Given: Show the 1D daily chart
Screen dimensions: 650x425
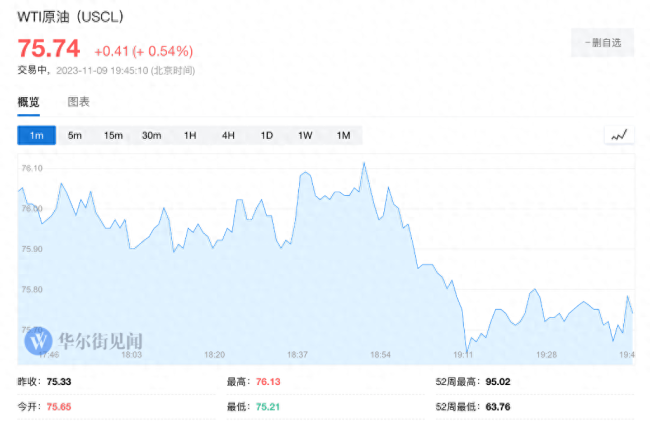Looking at the screenshot, I should [x=266, y=135].
